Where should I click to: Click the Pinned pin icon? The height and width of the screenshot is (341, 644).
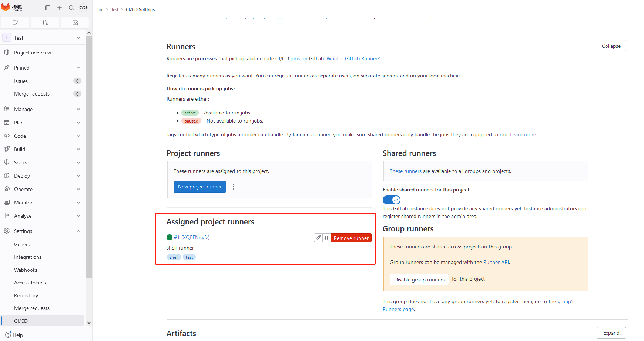pos(7,68)
